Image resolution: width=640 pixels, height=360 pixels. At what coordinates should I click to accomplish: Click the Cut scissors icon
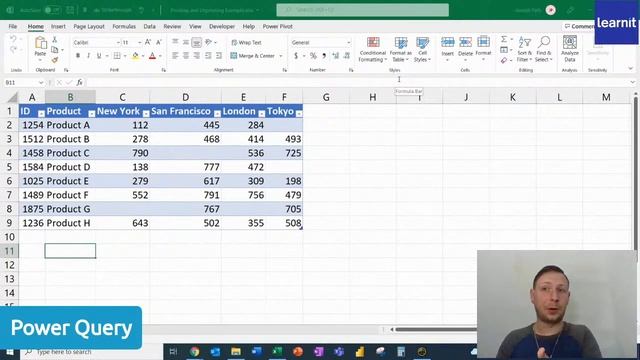(x=55, y=40)
